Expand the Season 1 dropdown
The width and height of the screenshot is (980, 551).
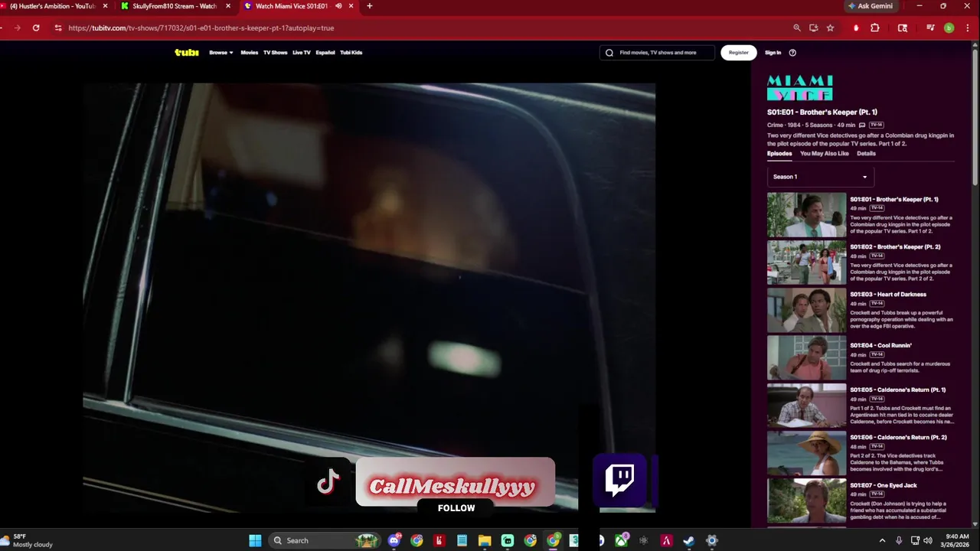pos(821,177)
